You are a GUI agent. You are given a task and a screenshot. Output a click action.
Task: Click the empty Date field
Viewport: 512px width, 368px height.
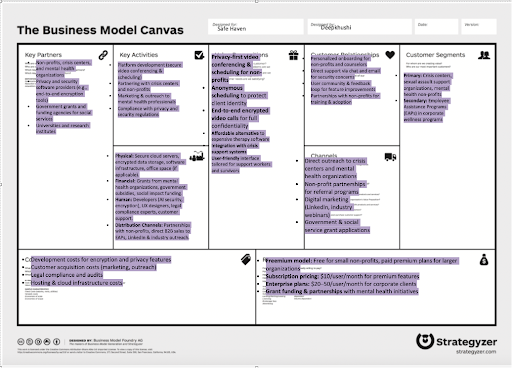436,27
